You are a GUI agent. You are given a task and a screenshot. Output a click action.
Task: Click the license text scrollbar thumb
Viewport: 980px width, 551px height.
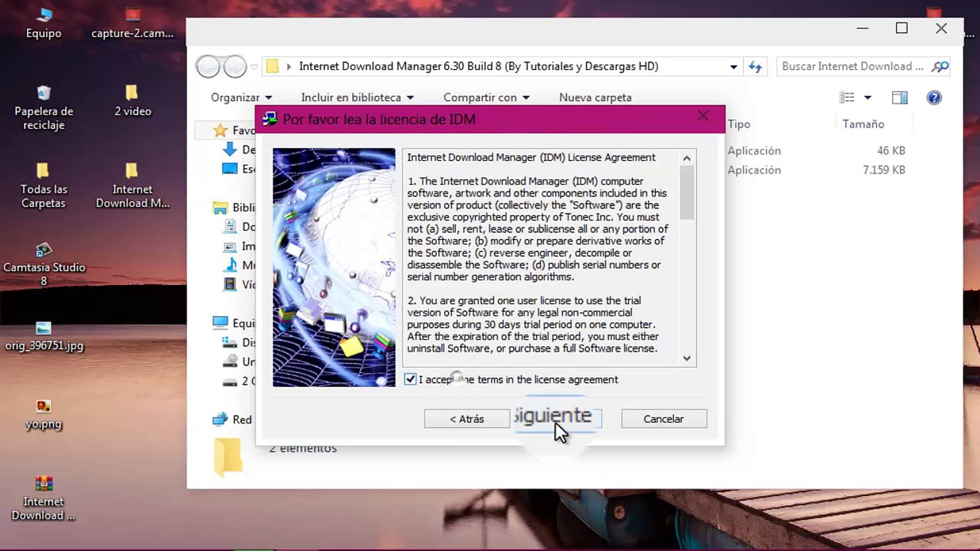[687, 193]
